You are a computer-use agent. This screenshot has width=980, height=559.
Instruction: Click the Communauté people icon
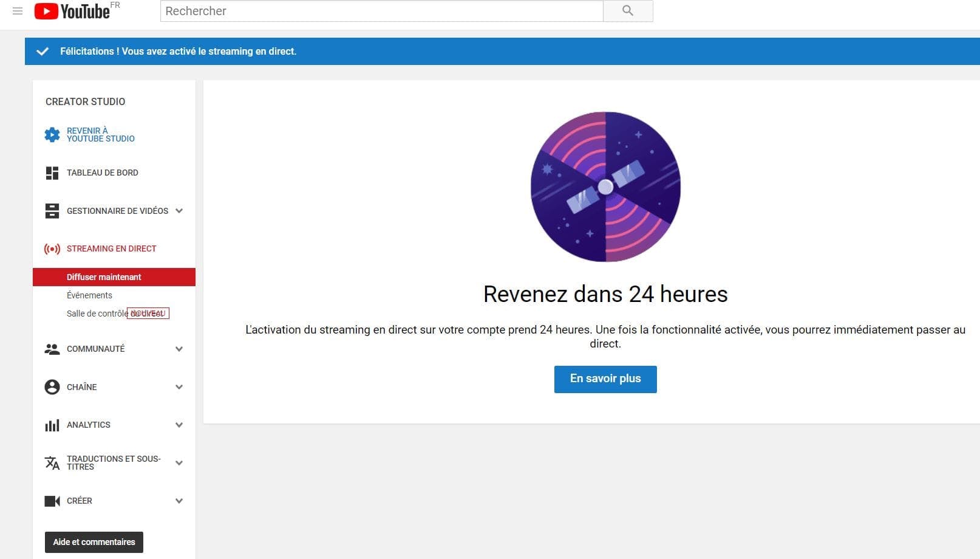click(x=52, y=349)
